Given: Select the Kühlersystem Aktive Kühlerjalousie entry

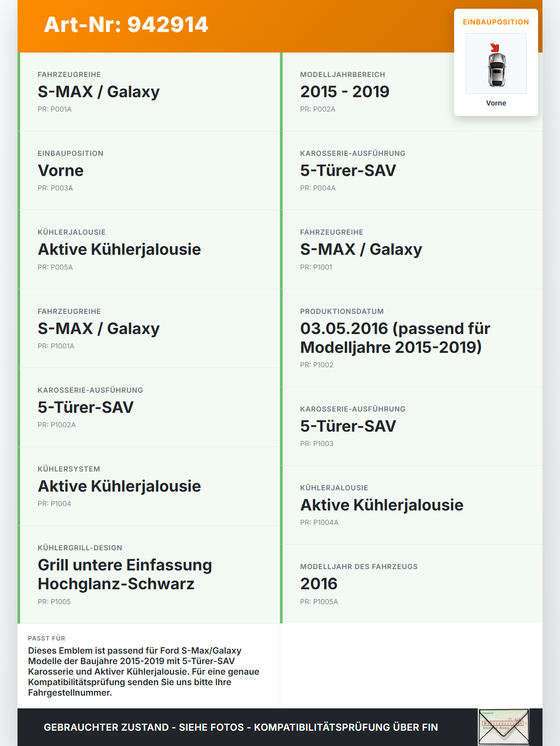Looking at the screenshot, I should tap(149, 486).
